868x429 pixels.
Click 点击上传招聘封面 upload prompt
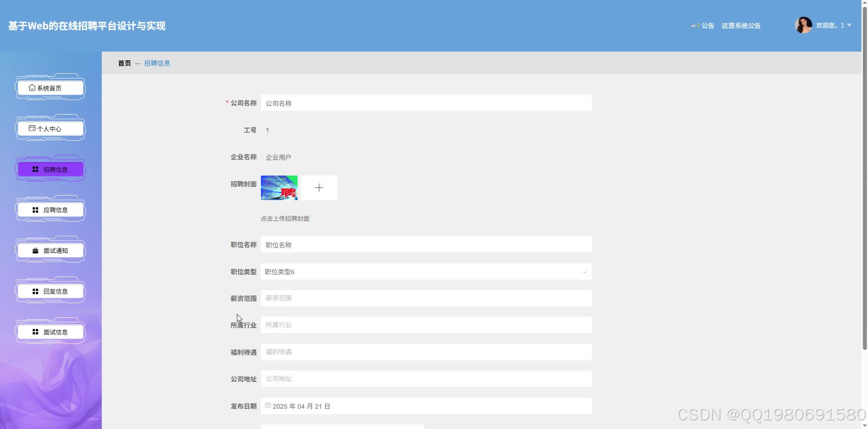coord(285,218)
